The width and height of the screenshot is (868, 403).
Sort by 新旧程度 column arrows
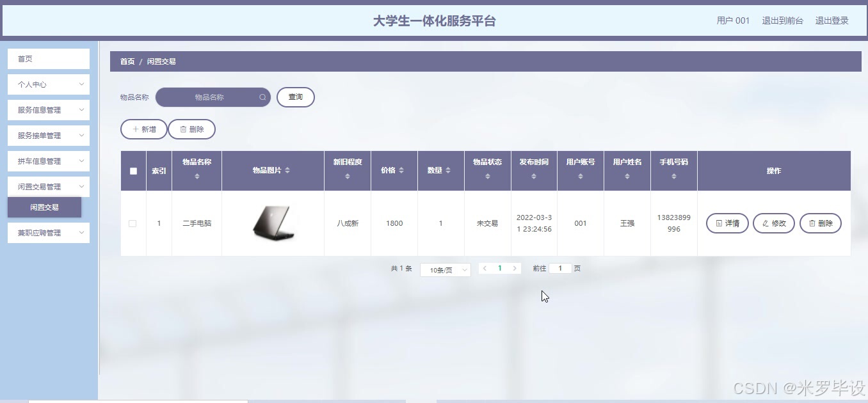[x=348, y=176]
